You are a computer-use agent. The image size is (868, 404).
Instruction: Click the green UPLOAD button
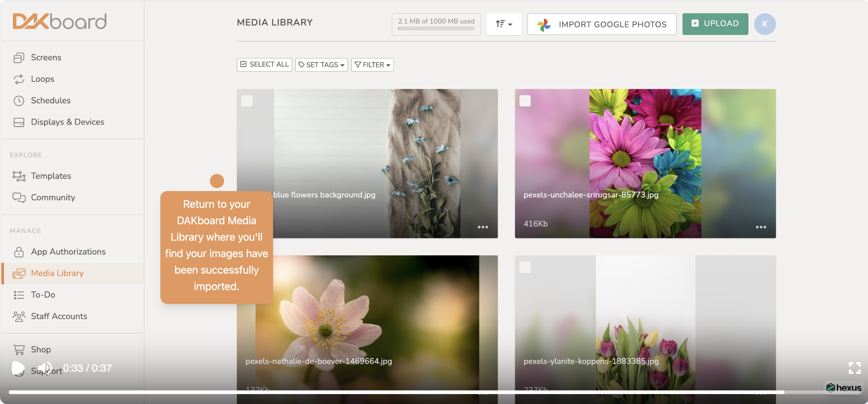(x=715, y=24)
